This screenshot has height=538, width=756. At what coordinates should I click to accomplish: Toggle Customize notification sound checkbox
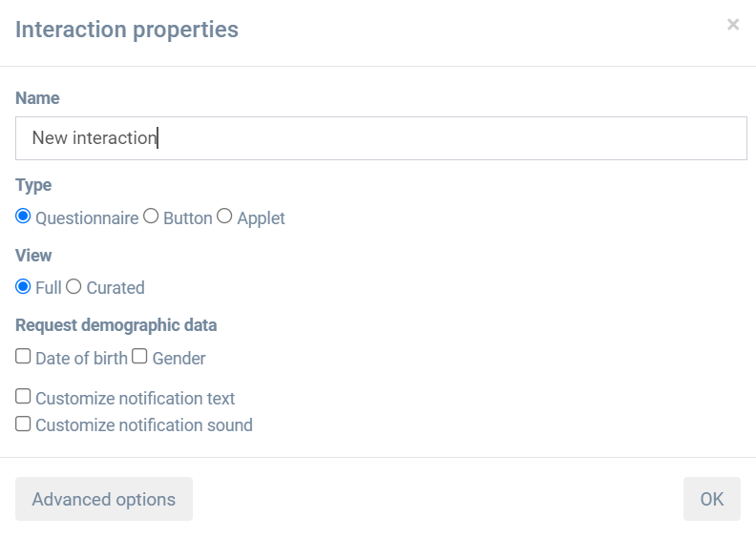point(24,424)
